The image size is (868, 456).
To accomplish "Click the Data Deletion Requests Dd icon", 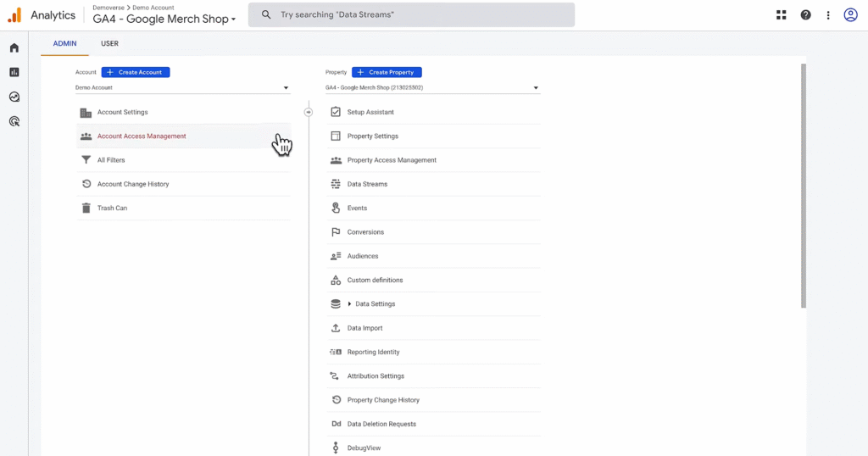I will (336, 424).
